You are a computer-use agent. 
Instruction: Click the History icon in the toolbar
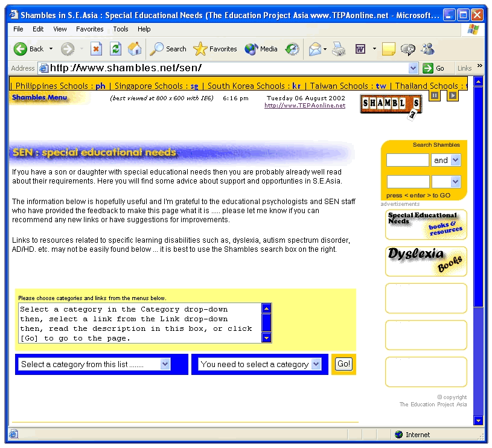click(x=292, y=49)
